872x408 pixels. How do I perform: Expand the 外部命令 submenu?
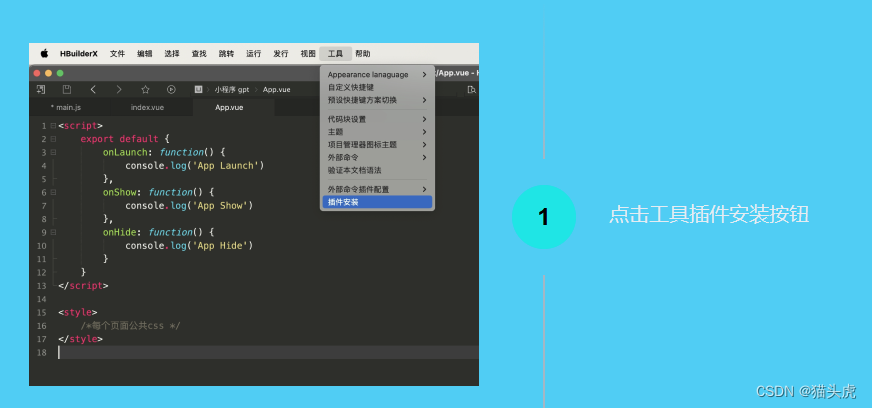tap(377, 157)
